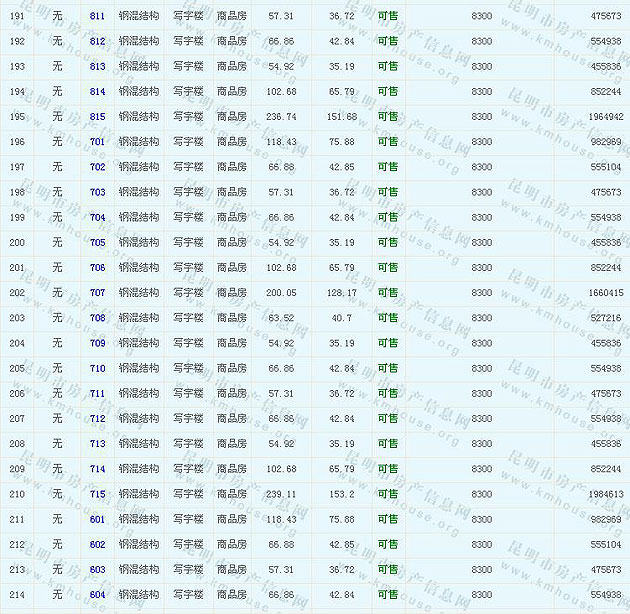The height and width of the screenshot is (614, 630).
Task: Click room 707 link in row 202
Action: click(x=97, y=293)
